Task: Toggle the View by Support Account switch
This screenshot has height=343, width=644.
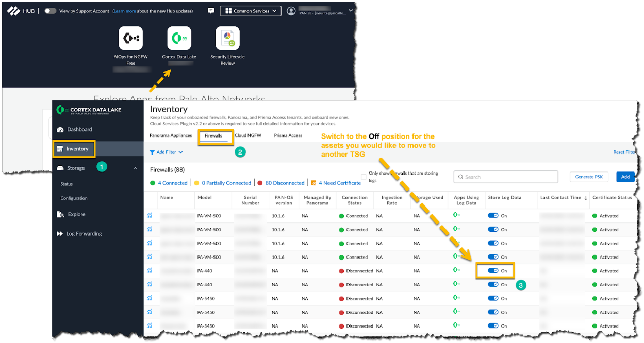Action: pos(50,11)
